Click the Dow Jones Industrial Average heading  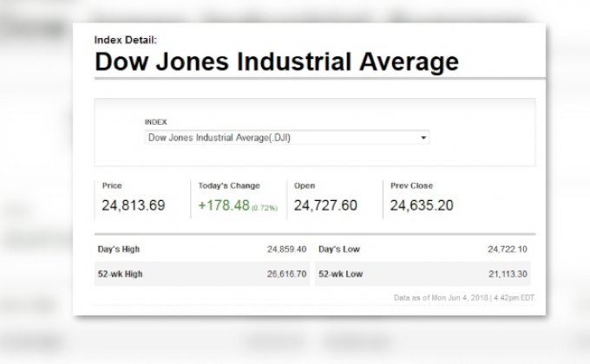tap(276, 62)
